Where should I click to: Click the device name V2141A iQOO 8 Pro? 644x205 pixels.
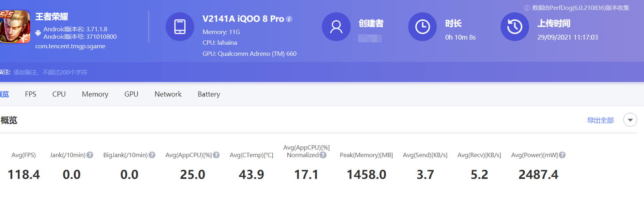click(x=243, y=19)
